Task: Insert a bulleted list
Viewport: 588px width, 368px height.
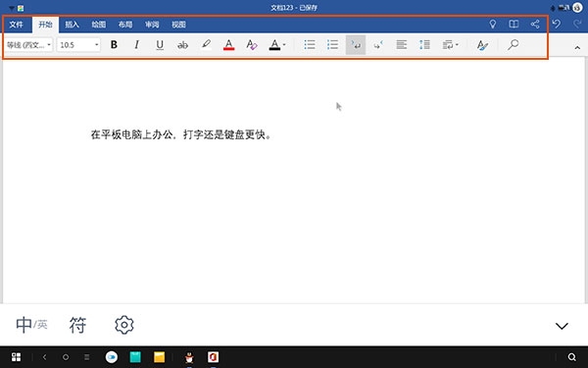Action: (310, 45)
